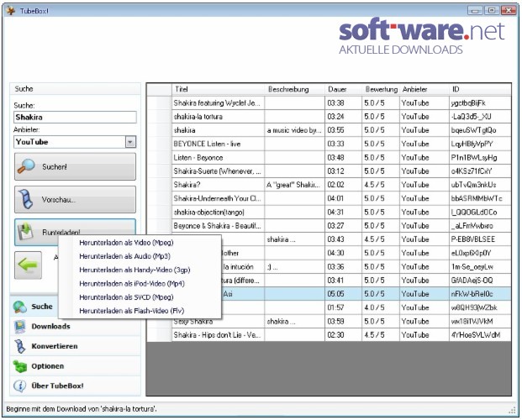
Task: Sort by the Dauer column header
Action: click(x=343, y=89)
